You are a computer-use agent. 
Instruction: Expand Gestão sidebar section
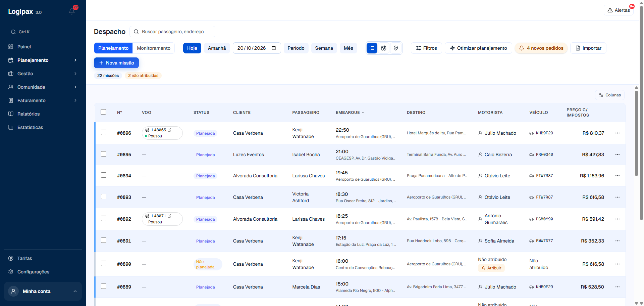43,74
